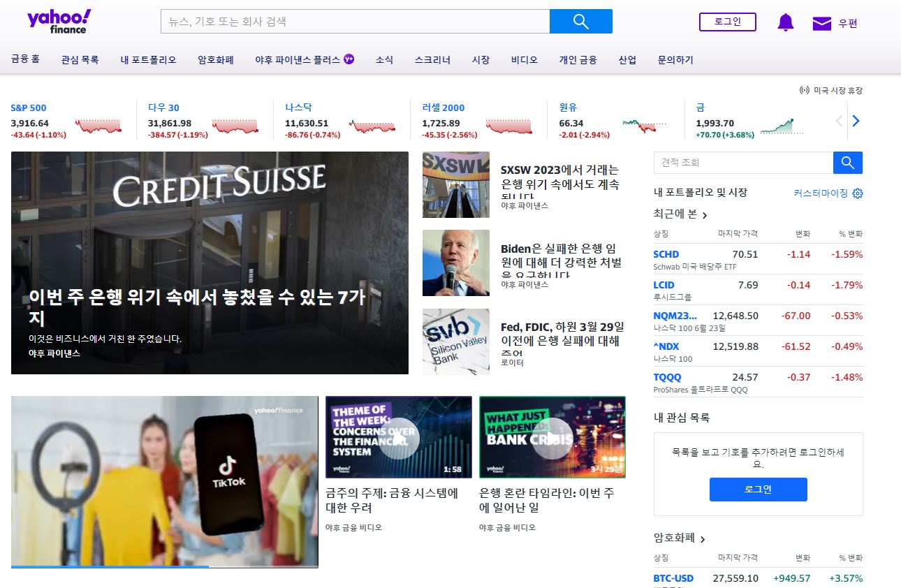Open the 금주의 주제 video headline

point(392,501)
